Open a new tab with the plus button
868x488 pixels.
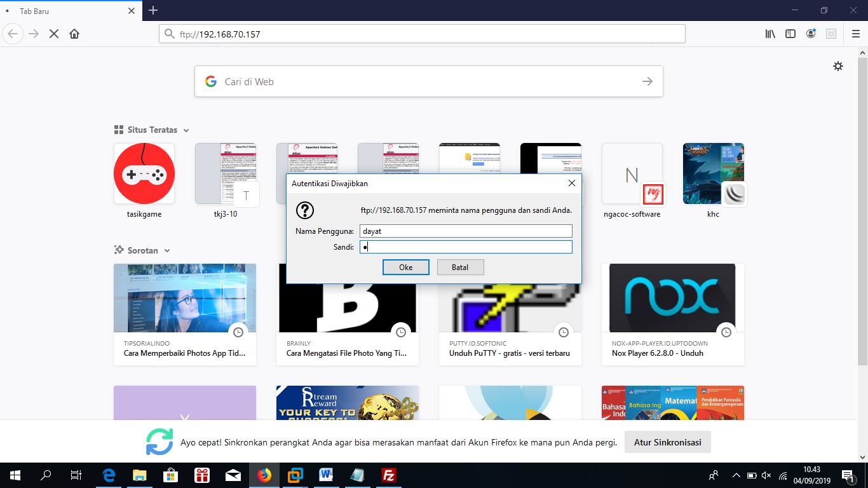coord(153,11)
